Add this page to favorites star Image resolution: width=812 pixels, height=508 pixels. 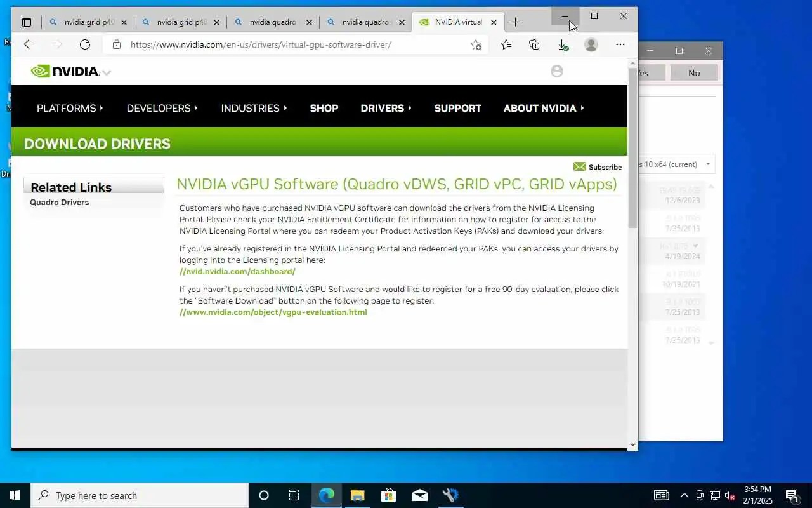coord(476,44)
